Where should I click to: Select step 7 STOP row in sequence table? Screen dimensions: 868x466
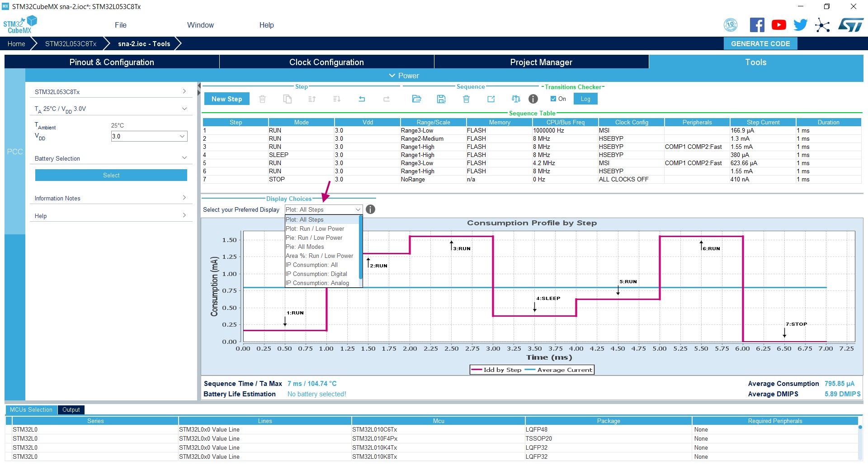pos(532,180)
